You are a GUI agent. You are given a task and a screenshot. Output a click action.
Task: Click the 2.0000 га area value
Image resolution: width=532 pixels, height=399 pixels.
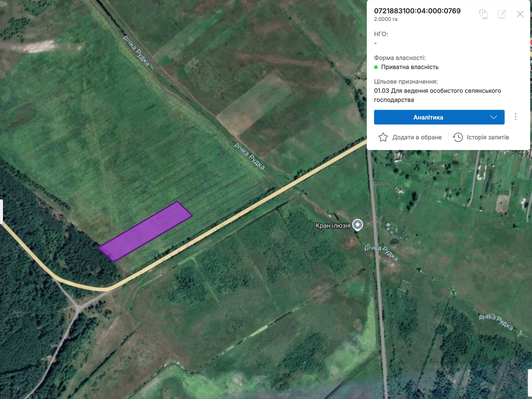[x=385, y=19]
